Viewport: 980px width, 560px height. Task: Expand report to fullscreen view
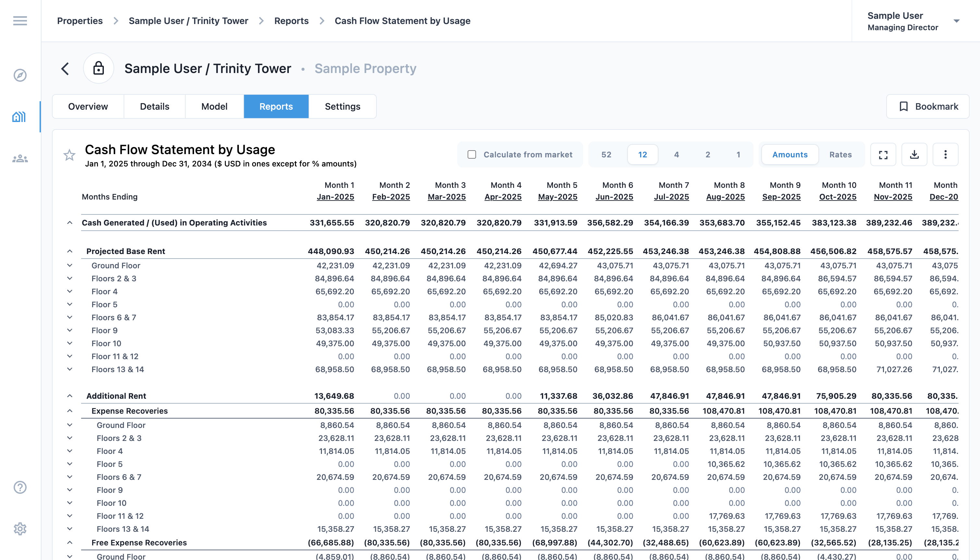(x=883, y=154)
